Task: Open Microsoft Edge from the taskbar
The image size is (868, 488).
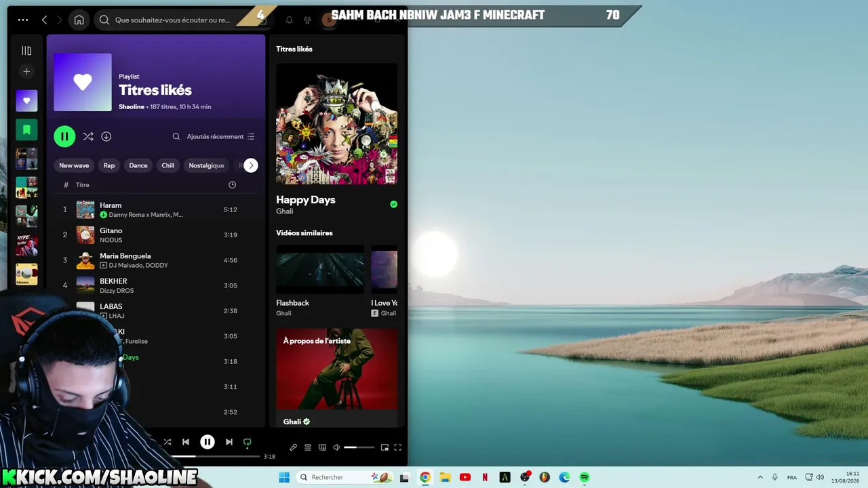Action: pos(565,477)
